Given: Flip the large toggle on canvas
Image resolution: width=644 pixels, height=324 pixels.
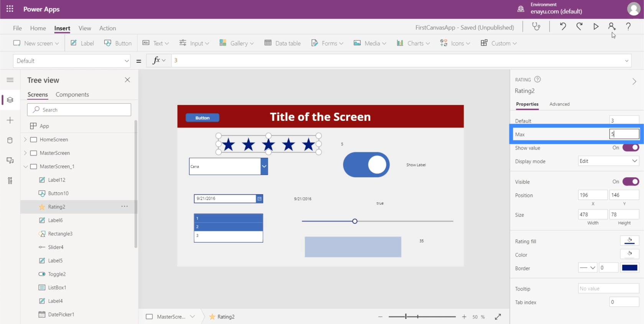Looking at the screenshot, I should 366,165.
